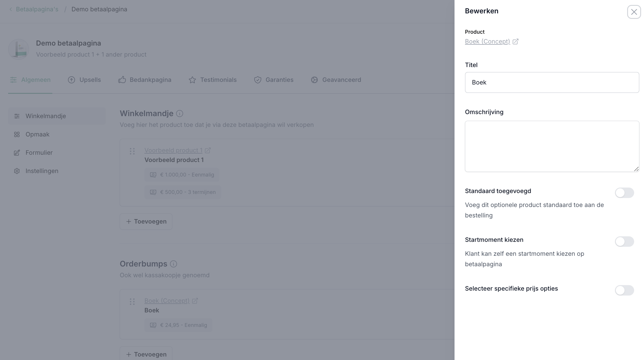Image resolution: width=644 pixels, height=360 pixels.
Task: Enable the Standaard toegevoegd toggle
Action: coord(624,193)
